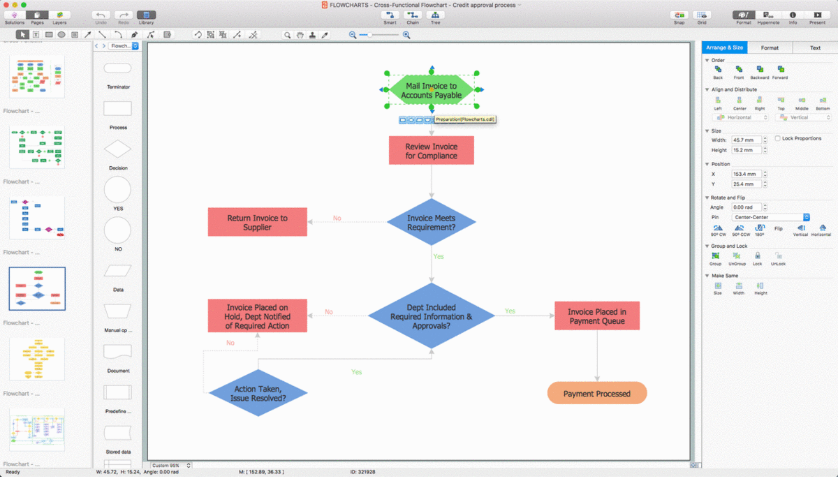838x504 pixels.
Task: Switch to Arrange & Size tab
Action: 725,47
